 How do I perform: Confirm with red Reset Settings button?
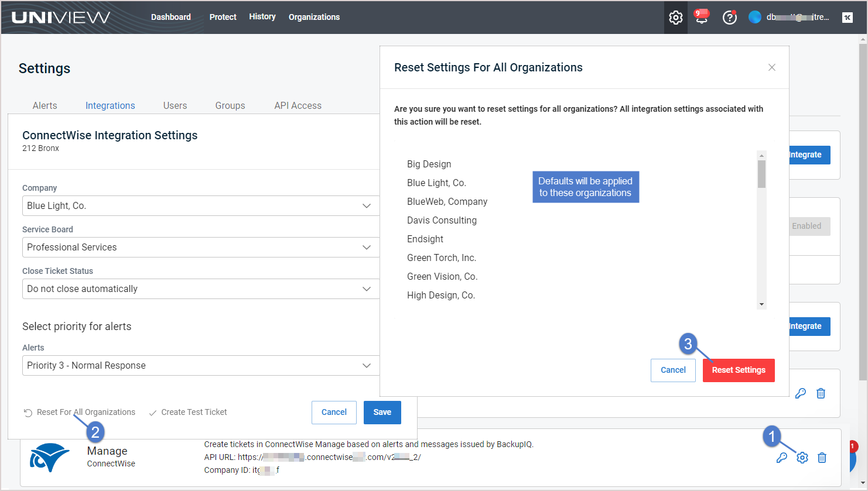(739, 370)
